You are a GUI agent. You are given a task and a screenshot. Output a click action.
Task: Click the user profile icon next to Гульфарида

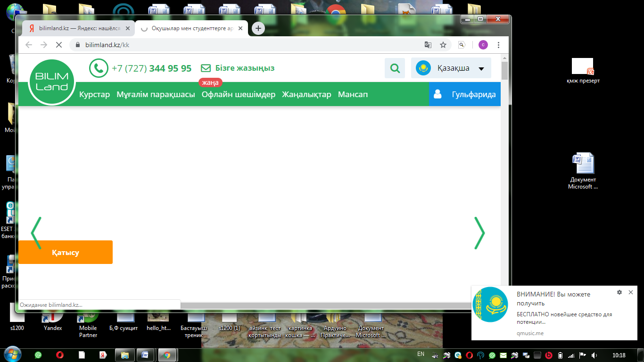tap(438, 94)
